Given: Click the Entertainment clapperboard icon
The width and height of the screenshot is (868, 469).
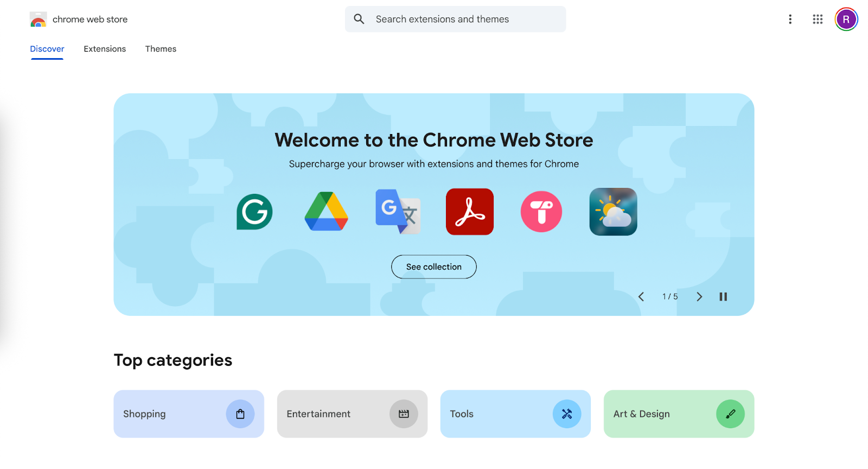Looking at the screenshot, I should coord(404,414).
